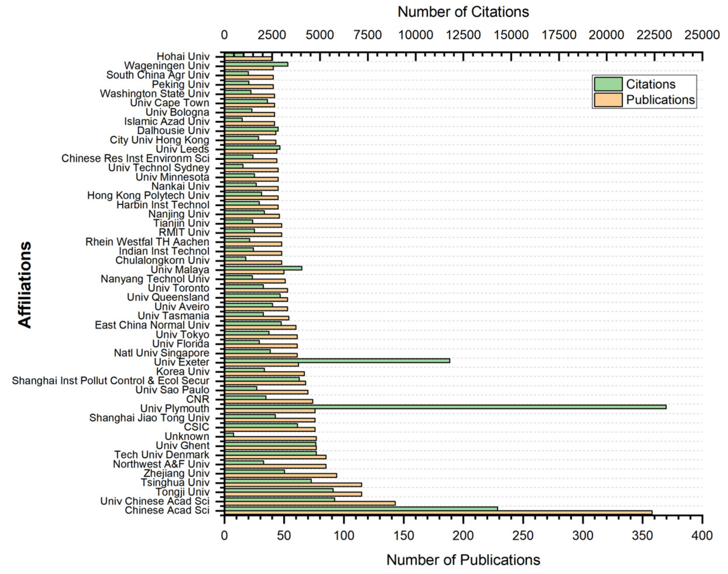Select the Univ Exeter green citations bar
Image resolution: width=728 pixels, height=574 pixels.
pyautogui.click(x=337, y=361)
